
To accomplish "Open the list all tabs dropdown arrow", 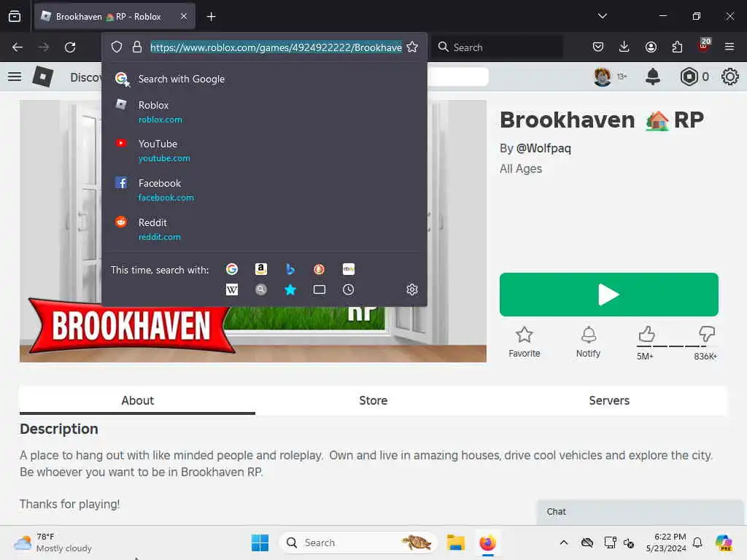I will tap(602, 16).
